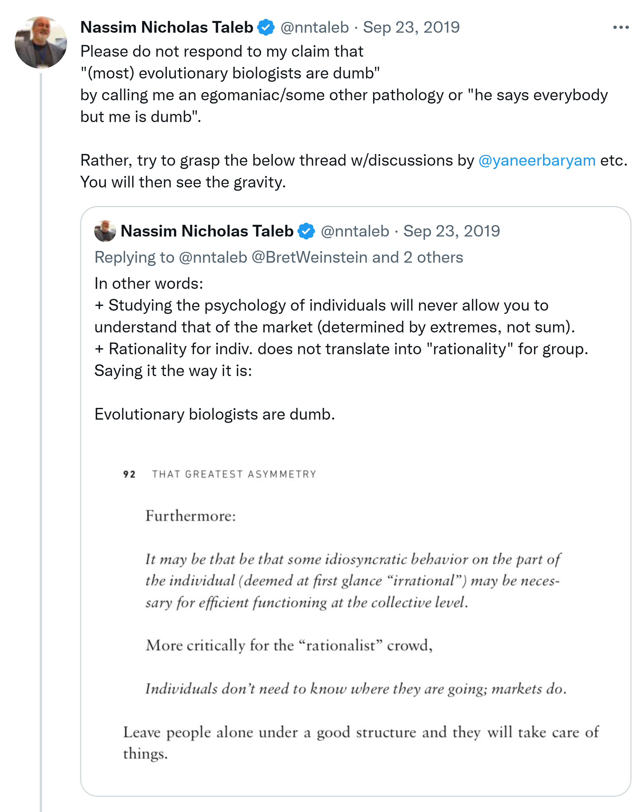Click the @nntaleb handle in the quoted tweet header

coord(355,231)
